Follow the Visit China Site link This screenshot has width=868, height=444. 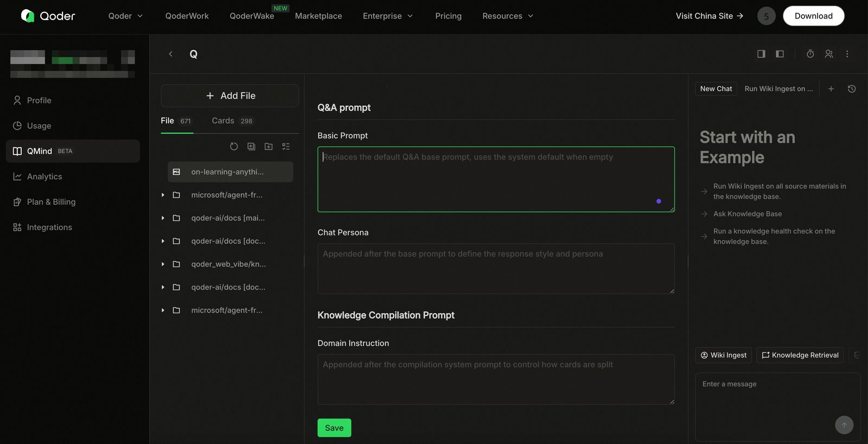[709, 16]
